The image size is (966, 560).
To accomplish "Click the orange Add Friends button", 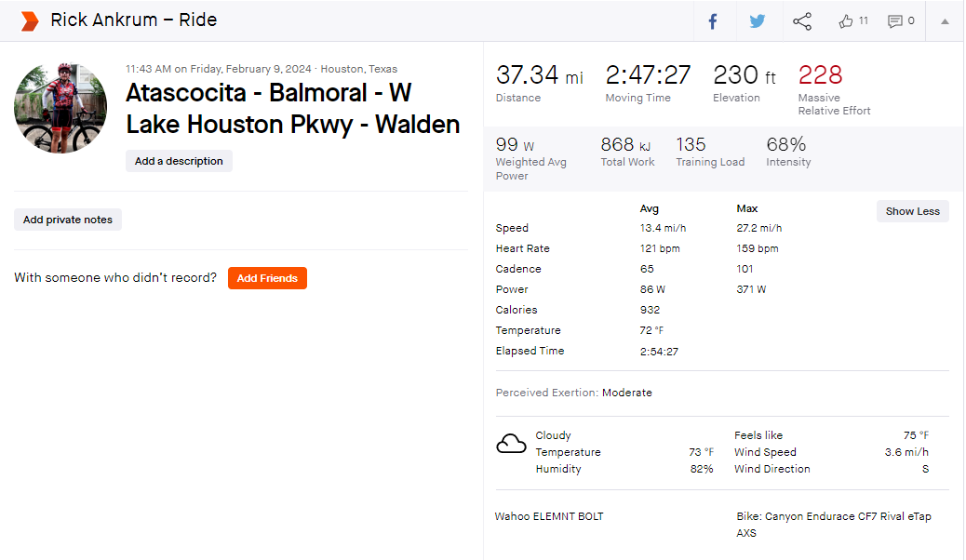I will point(267,278).
